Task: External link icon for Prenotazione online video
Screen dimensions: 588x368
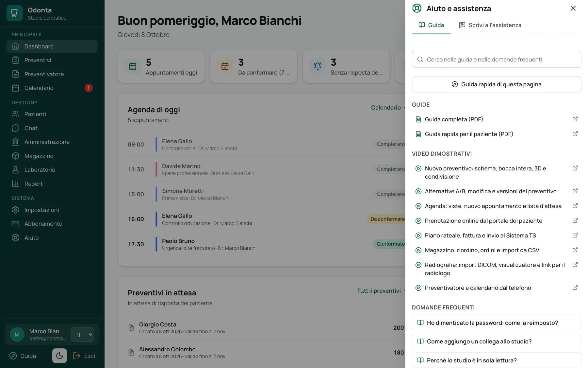Action: click(575, 220)
